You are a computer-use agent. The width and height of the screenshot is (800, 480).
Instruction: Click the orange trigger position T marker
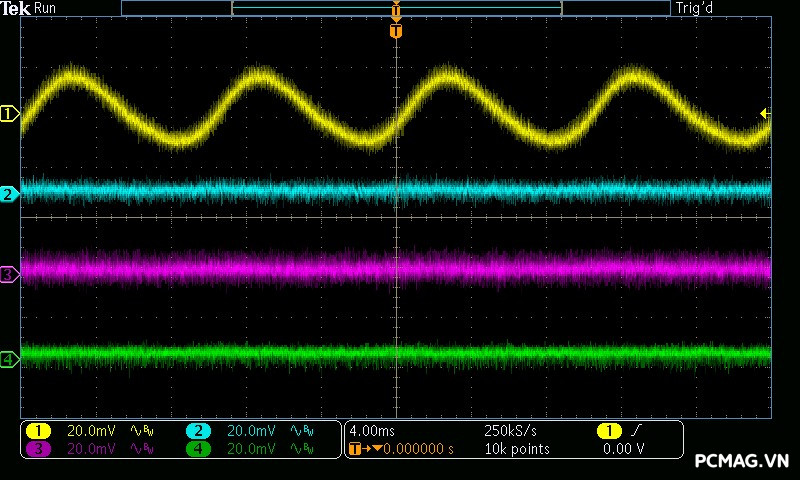click(396, 31)
